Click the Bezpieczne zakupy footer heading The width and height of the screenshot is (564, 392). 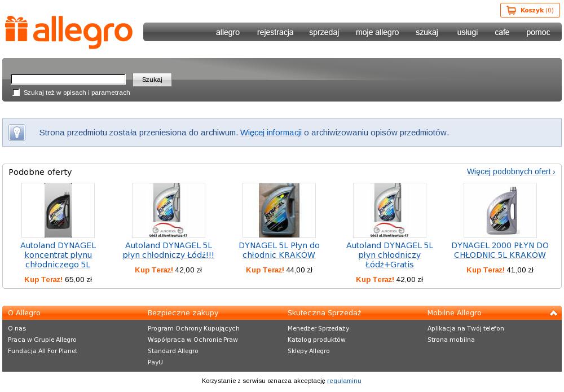click(183, 313)
